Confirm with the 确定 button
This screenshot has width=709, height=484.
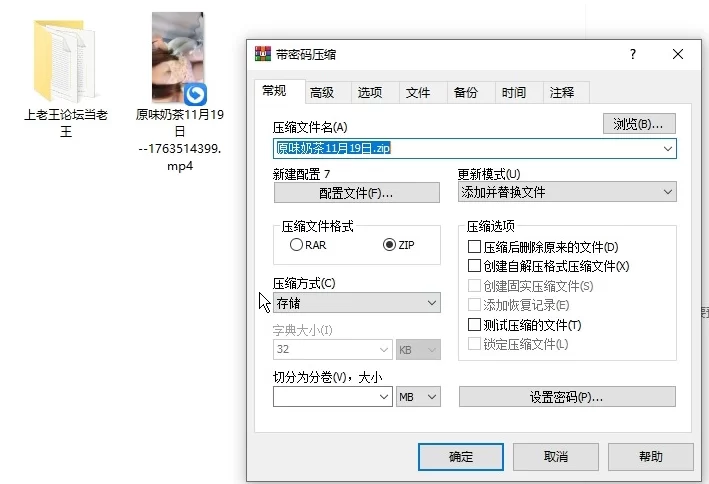pos(461,456)
